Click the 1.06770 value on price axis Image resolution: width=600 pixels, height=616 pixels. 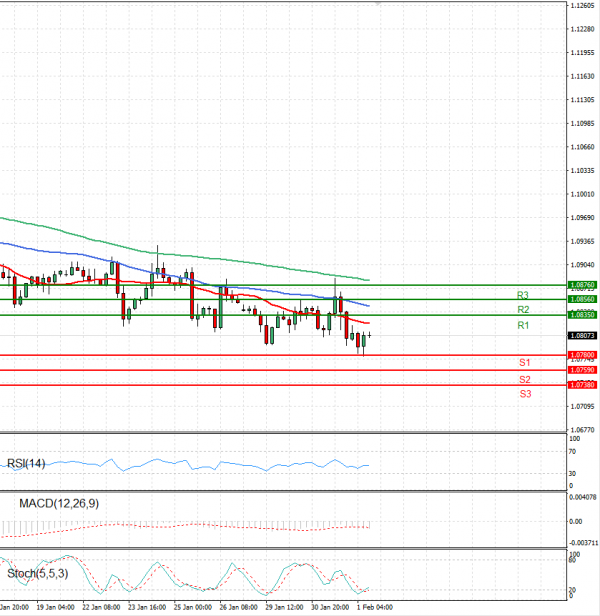coord(582,430)
